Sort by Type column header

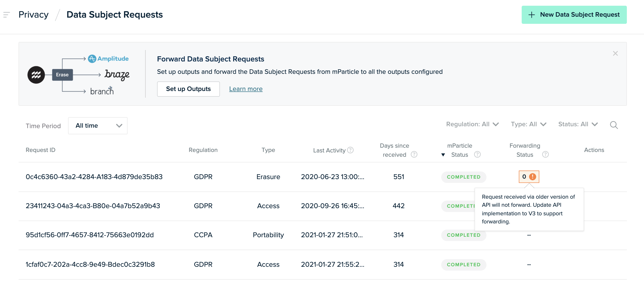(268, 150)
